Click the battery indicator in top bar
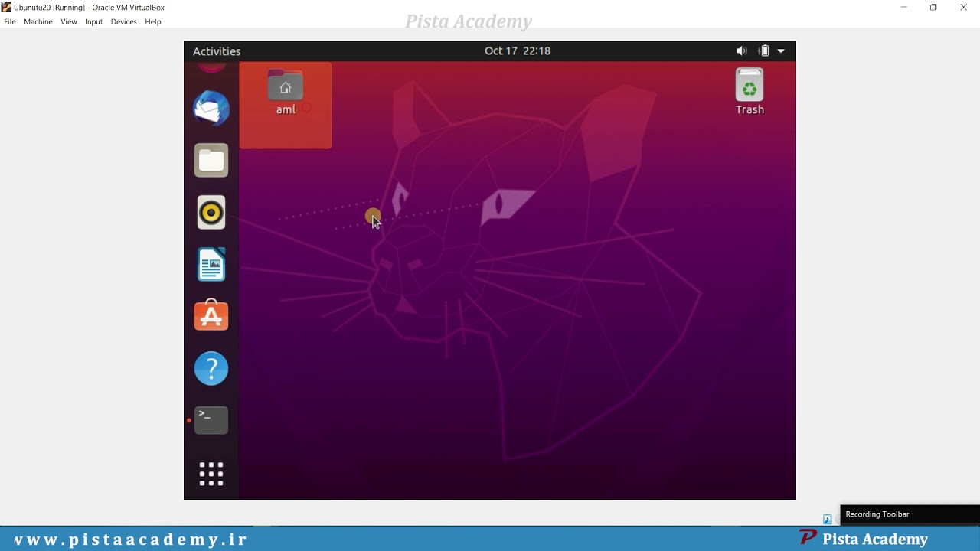 click(763, 51)
